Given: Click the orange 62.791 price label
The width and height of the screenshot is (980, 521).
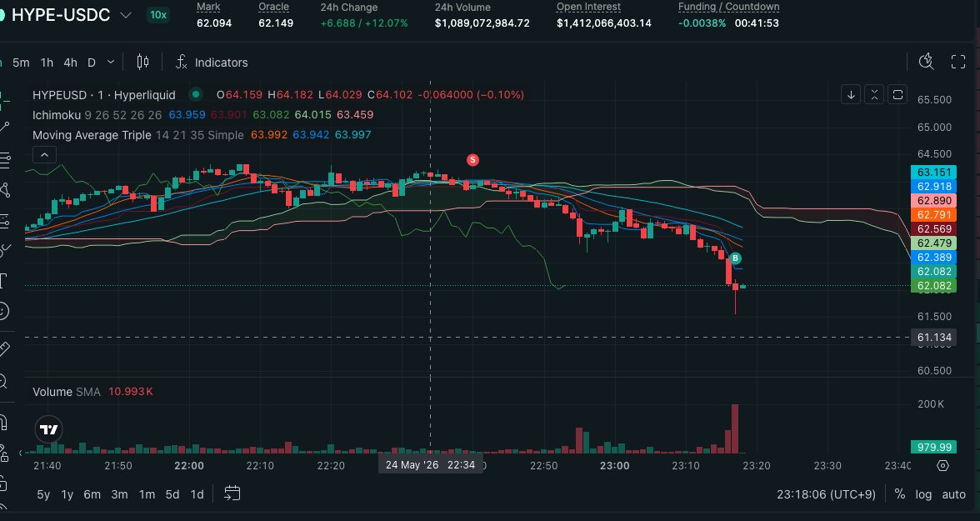Looking at the screenshot, I should tap(933, 215).
